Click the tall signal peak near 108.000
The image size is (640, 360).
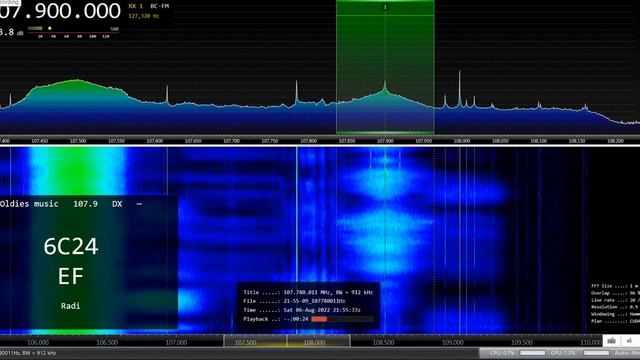coord(460,88)
